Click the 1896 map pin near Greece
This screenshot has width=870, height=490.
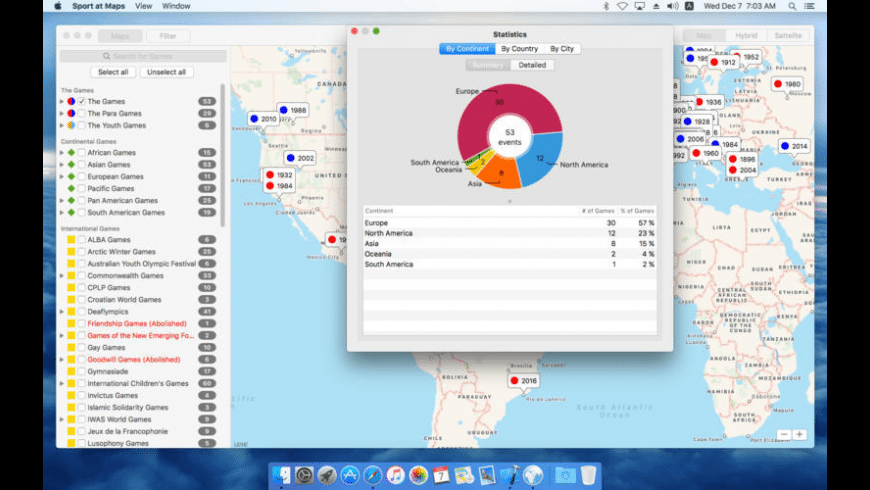coord(742,159)
